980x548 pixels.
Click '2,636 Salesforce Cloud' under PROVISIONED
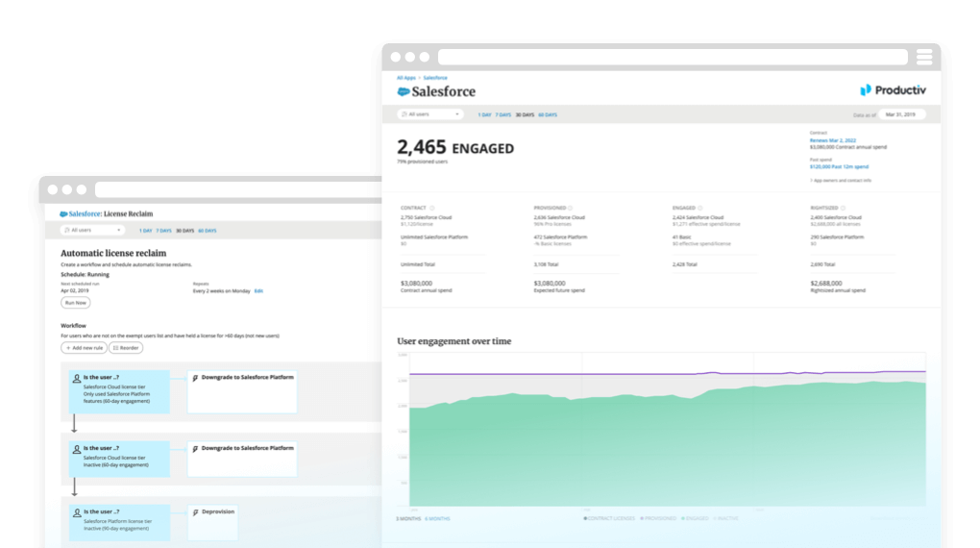tap(559, 217)
